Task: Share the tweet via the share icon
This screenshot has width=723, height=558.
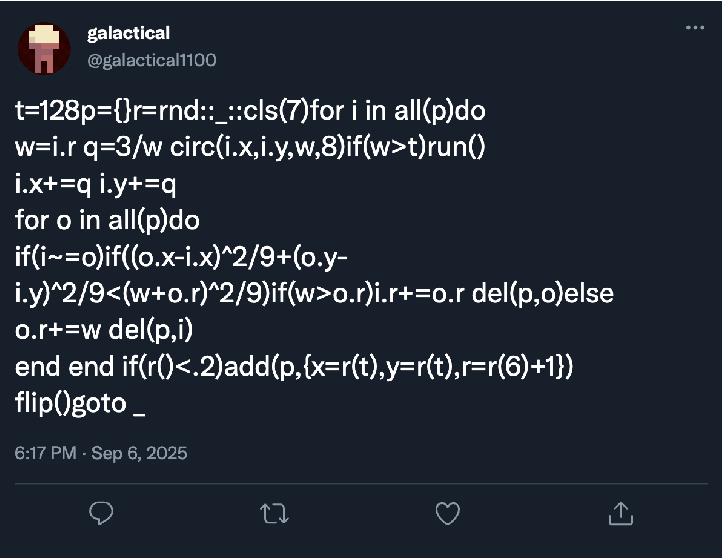Action: (x=620, y=513)
